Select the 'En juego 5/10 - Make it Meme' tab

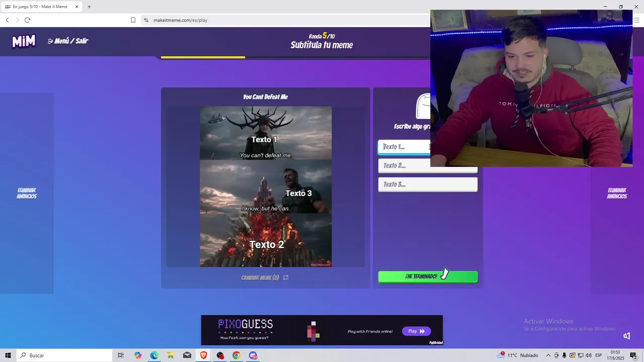tap(40, 7)
